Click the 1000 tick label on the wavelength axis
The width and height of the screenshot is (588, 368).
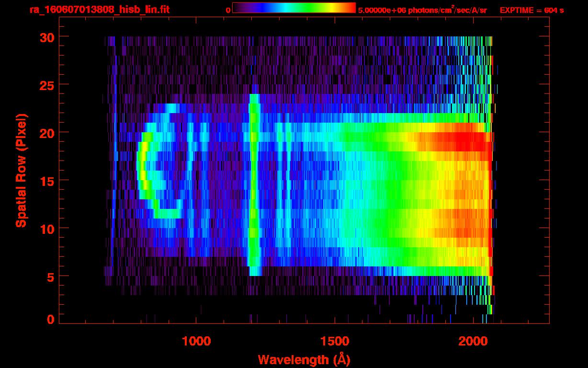(x=196, y=341)
